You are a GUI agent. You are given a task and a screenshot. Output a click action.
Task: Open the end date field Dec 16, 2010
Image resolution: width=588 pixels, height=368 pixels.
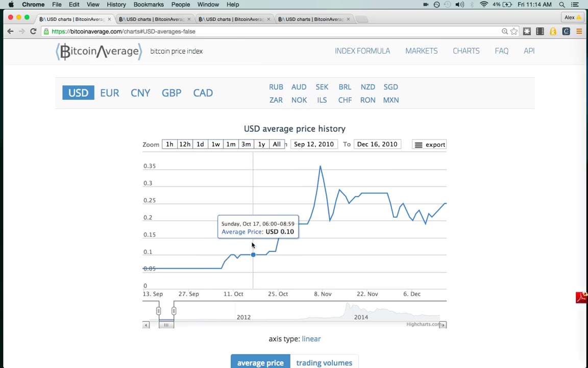377,145
